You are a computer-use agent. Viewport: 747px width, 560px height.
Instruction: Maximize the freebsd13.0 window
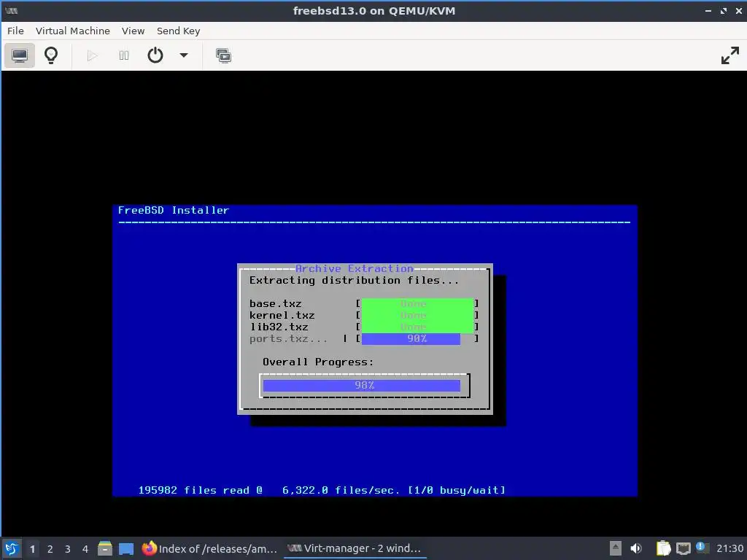(x=724, y=10)
